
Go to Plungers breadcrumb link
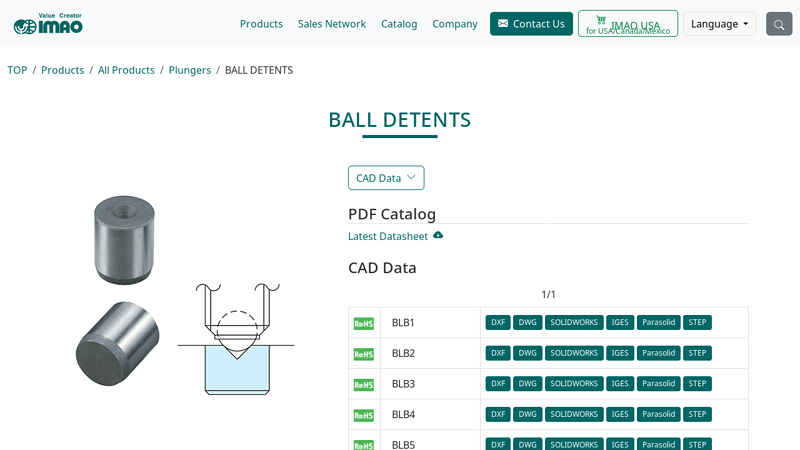click(x=189, y=70)
